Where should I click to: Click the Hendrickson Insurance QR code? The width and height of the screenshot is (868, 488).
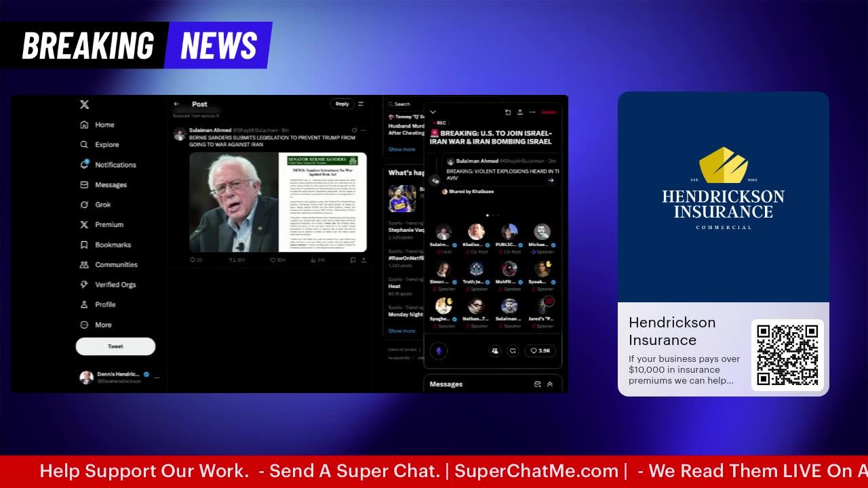[787, 355]
